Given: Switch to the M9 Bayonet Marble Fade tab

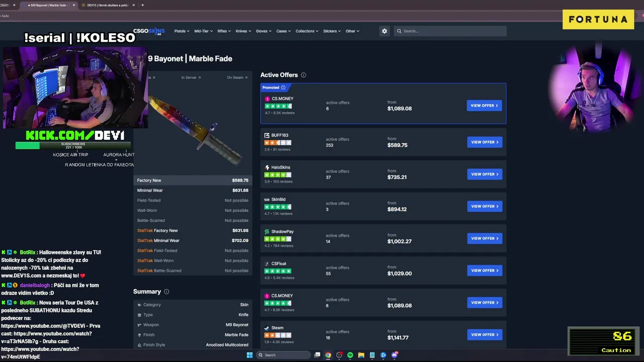Looking at the screenshot, I should point(49,5).
